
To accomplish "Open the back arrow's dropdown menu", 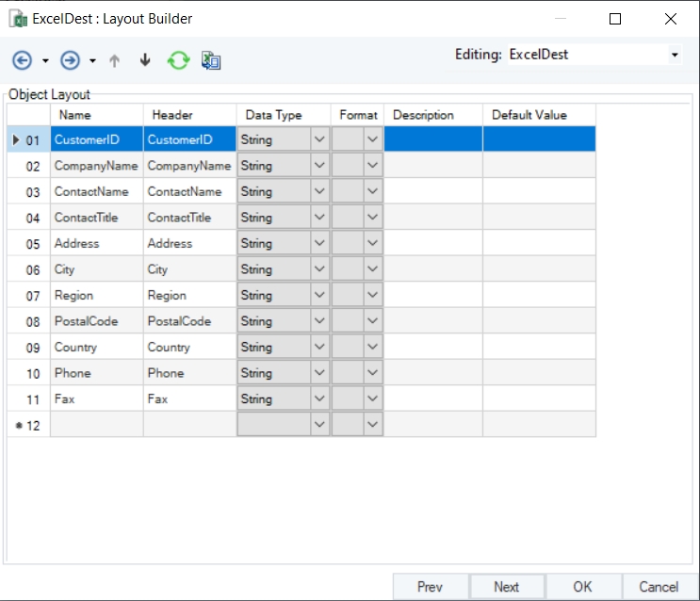I will (x=45, y=61).
